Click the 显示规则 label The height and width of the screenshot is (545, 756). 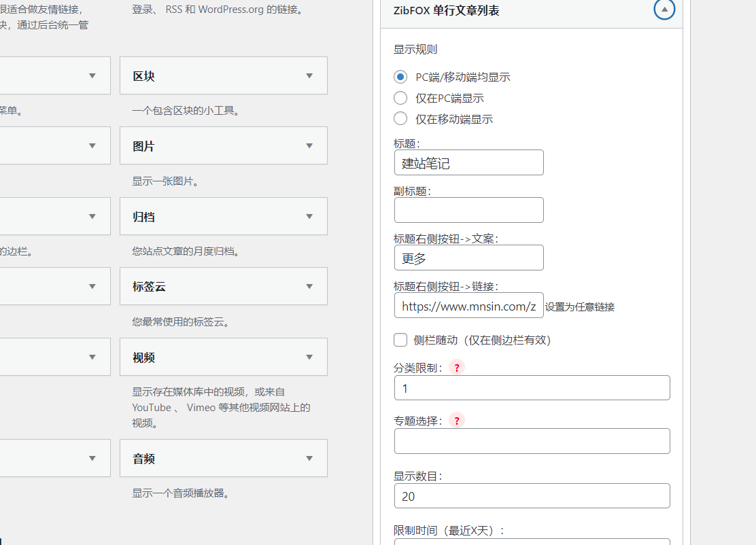click(x=415, y=49)
